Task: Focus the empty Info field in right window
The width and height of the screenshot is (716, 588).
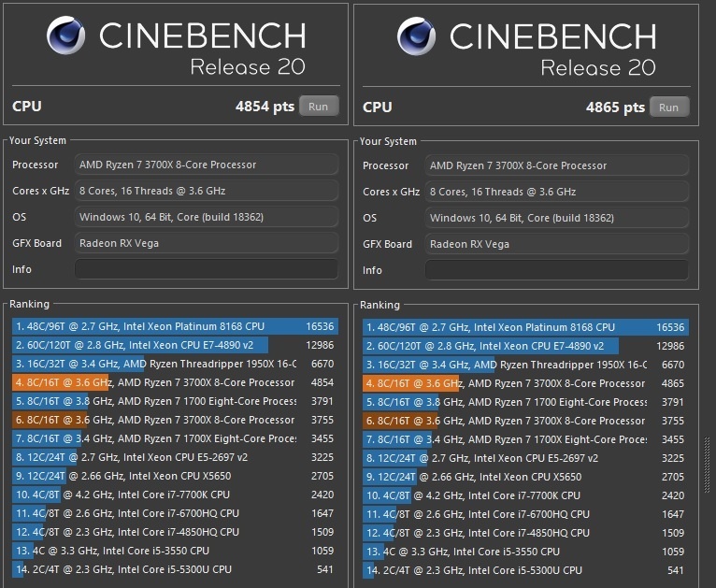Action: [557, 270]
